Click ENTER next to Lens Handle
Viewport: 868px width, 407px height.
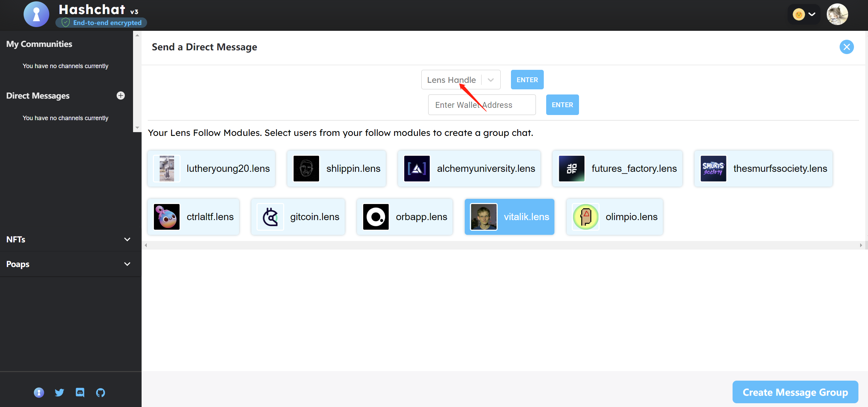527,80
